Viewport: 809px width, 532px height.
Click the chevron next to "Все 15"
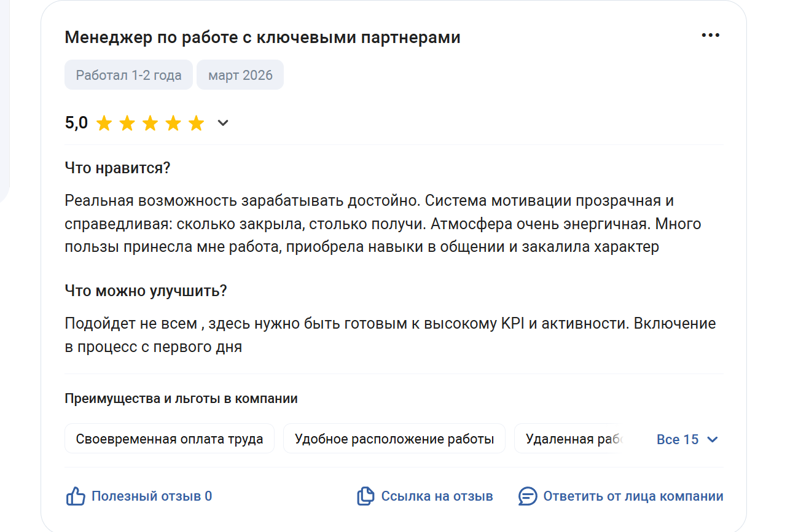pos(713,439)
